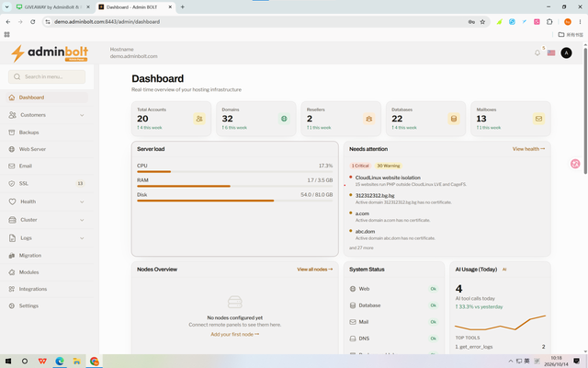Click the adminbolt logo
The image size is (588, 368).
pos(50,53)
